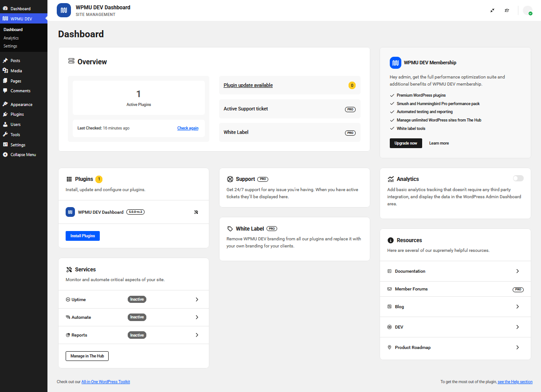Click the Uptime Inactive status badge
The height and width of the screenshot is (392, 541).
137,299
